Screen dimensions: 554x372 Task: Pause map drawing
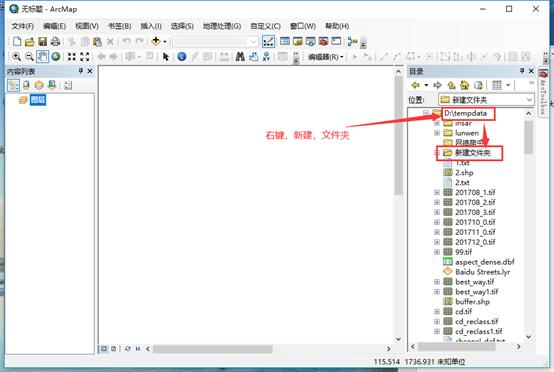pyautogui.click(x=138, y=349)
